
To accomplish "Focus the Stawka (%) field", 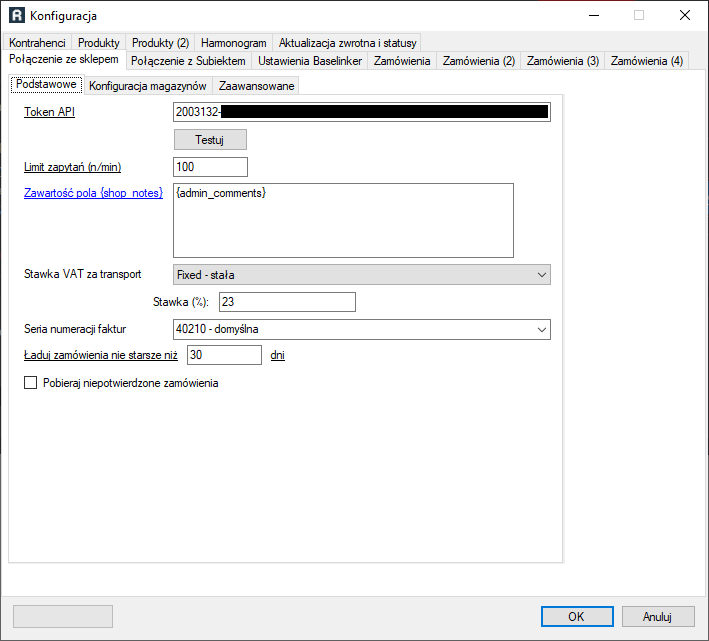I will [287, 302].
